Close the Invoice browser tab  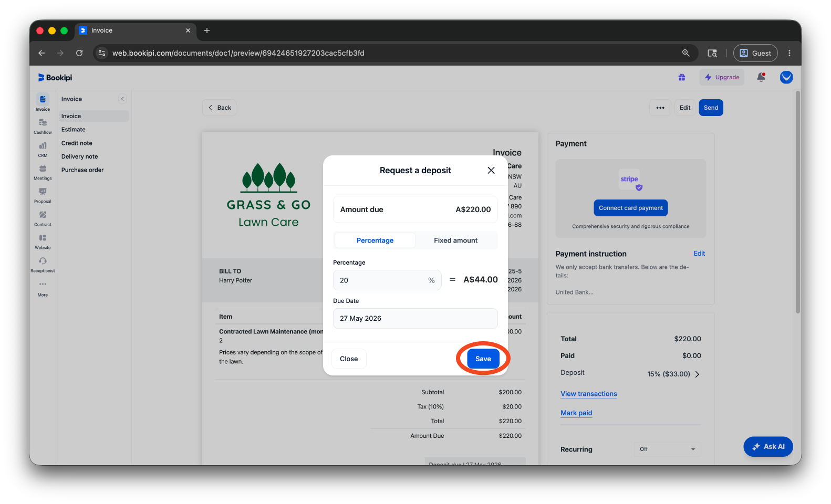pos(188,30)
